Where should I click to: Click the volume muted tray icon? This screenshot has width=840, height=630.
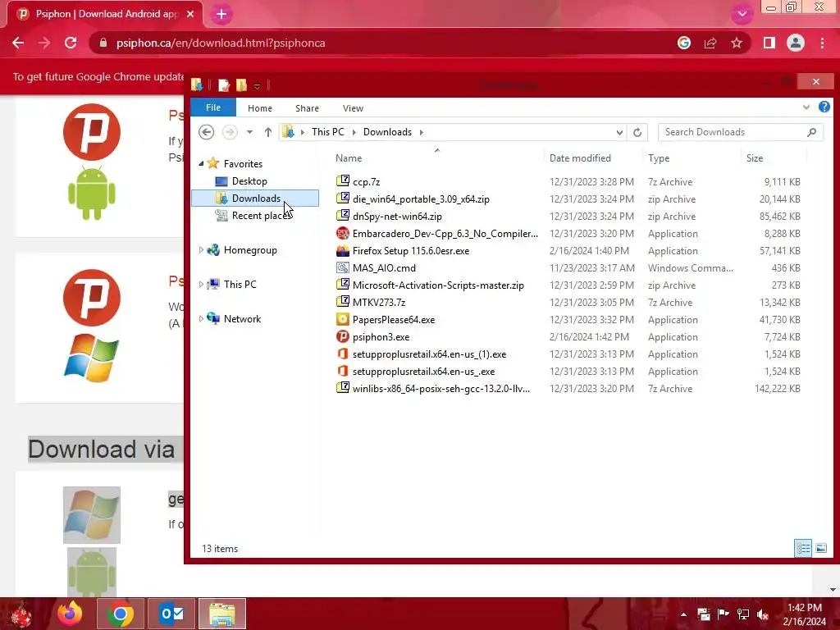(763, 614)
